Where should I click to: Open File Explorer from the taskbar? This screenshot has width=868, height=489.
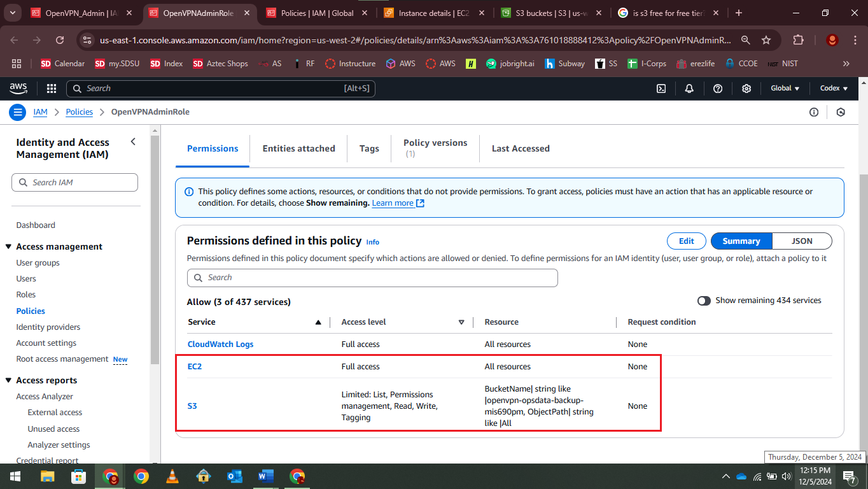tap(48, 476)
